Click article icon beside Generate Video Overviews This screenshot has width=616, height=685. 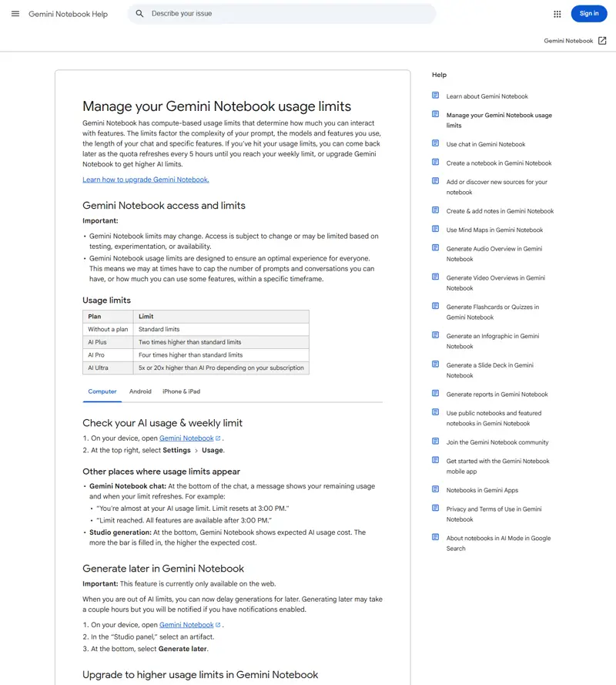pos(435,277)
